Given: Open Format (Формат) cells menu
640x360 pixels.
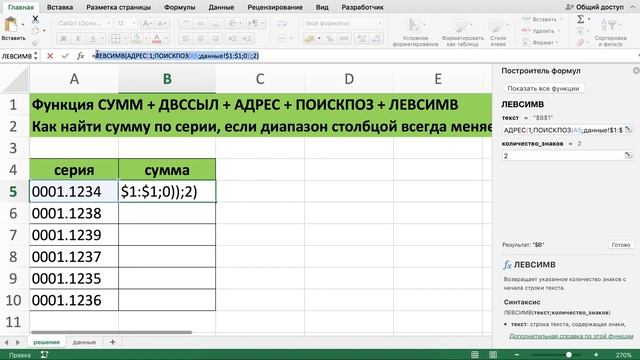Looking at the screenshot, I should pyautogui.click(x=540, y=42).
